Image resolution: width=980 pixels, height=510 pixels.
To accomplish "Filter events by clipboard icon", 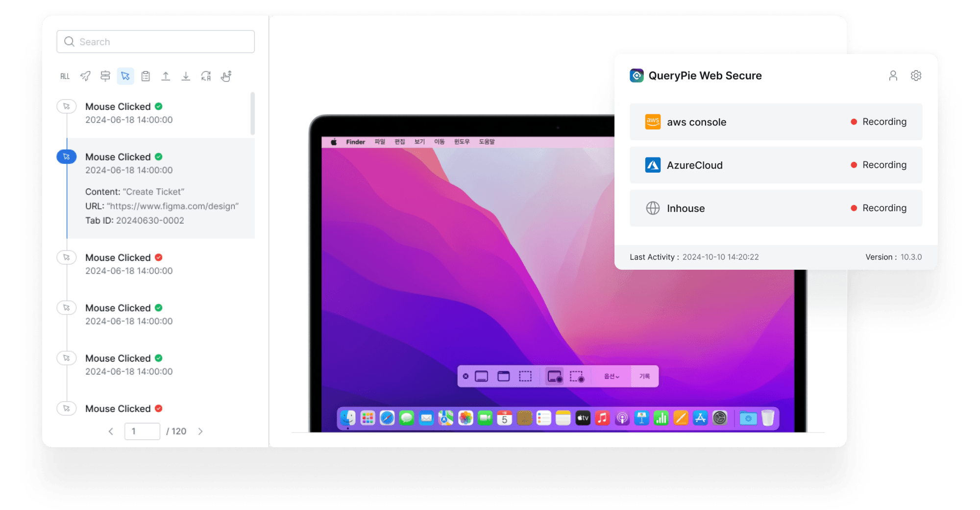I will (146, 76).
